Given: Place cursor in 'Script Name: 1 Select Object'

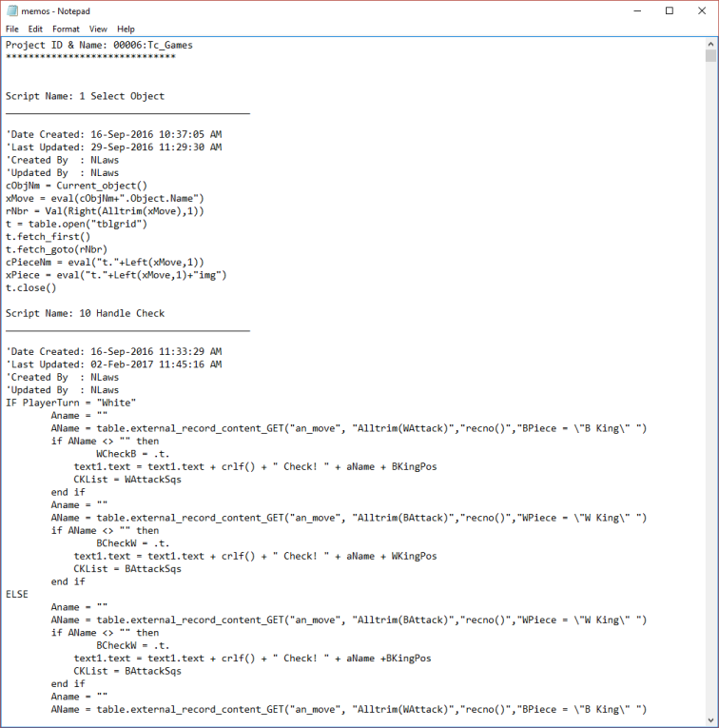Looking at the screenshot, I should pos(85,96).
